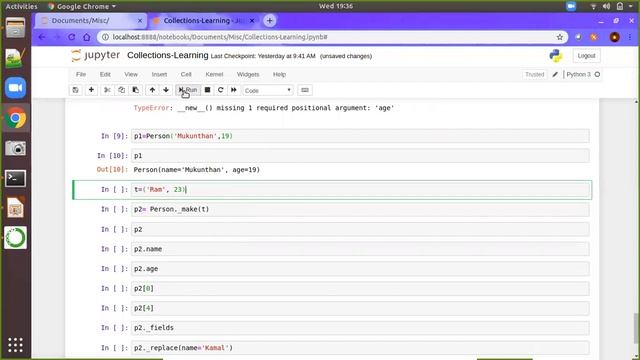Select output text Person(name='Mukunthan', age=19)

[196, 169]
